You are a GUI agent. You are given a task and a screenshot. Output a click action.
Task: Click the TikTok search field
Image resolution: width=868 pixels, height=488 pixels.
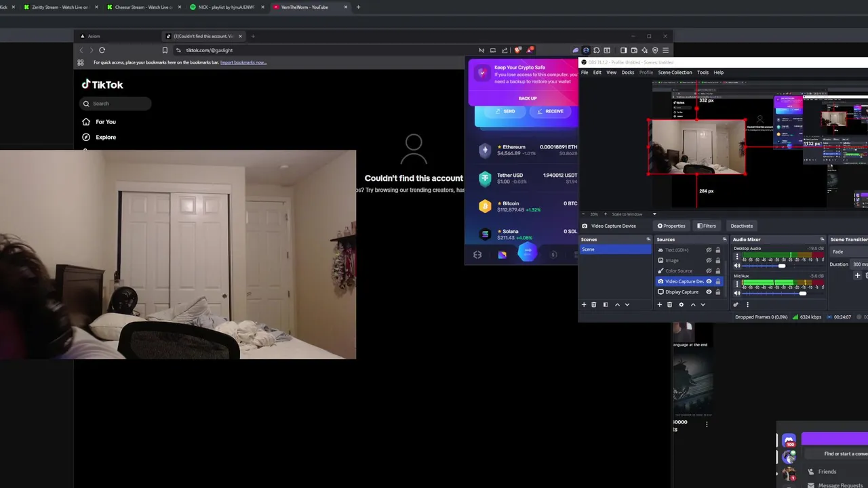pyautogui.click(x=115, y=104)
